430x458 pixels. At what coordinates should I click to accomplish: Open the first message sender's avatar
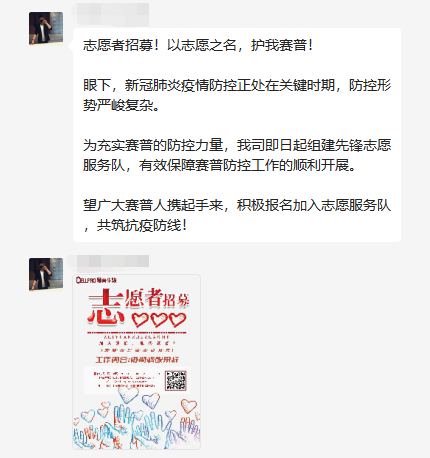click(46, 28)
